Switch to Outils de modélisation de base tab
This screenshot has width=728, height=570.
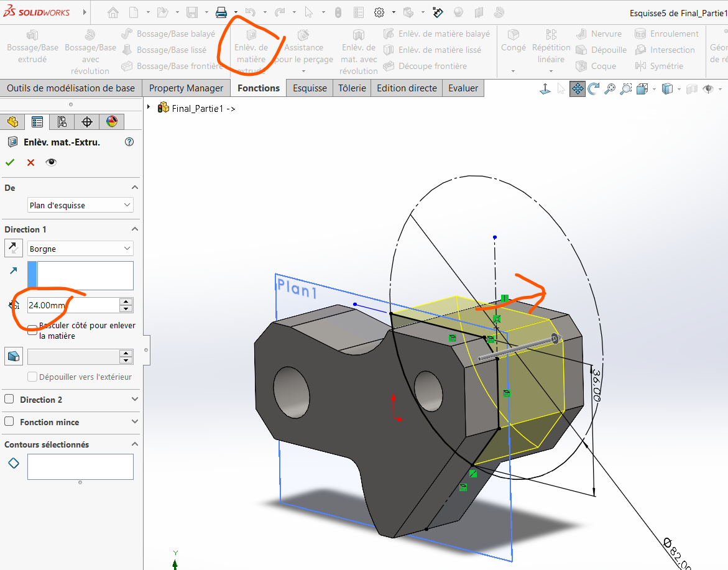pyautogui.click(x=71, y=88)
